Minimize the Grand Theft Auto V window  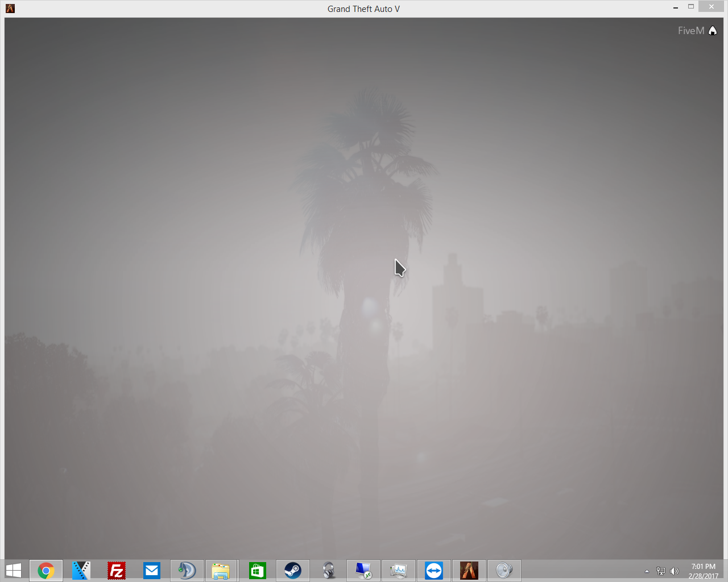[676, 7]
